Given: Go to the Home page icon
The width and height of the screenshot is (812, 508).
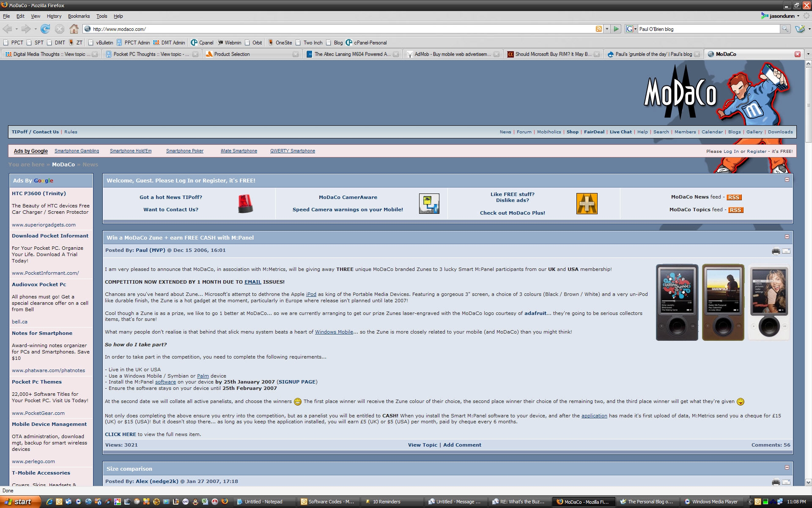Looking at the screenshot, I should coord(74,29).
